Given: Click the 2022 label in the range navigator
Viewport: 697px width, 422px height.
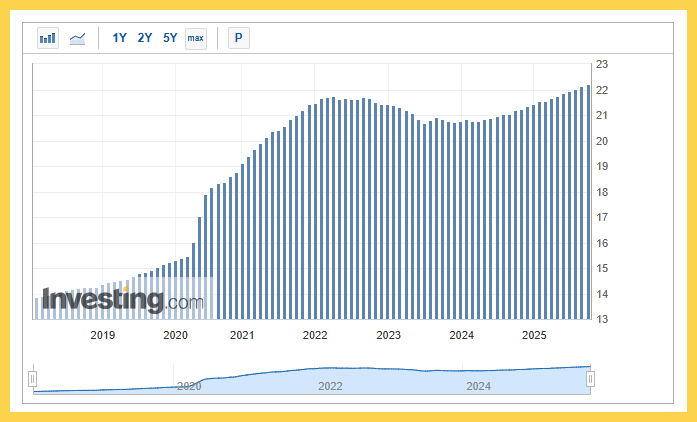Looking at the screenshot, I should tap(331, 385).
